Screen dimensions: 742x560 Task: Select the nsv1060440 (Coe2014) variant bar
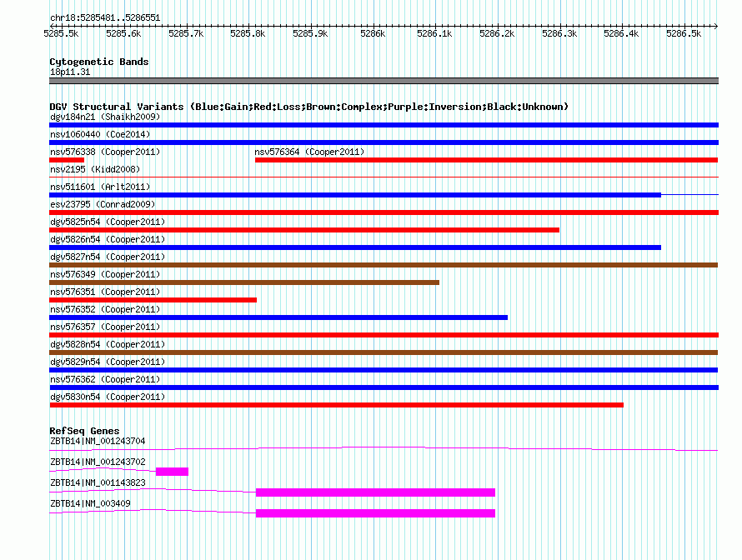[x=384, y=142]
